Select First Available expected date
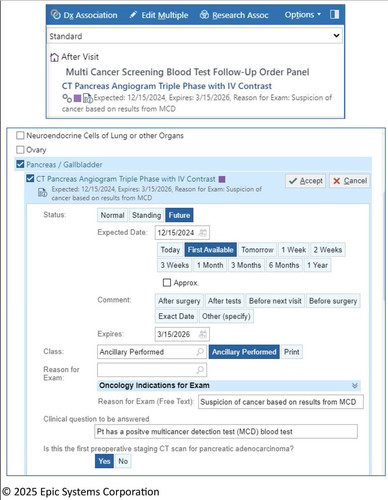388x500 pixels. (x=210, y=250)
